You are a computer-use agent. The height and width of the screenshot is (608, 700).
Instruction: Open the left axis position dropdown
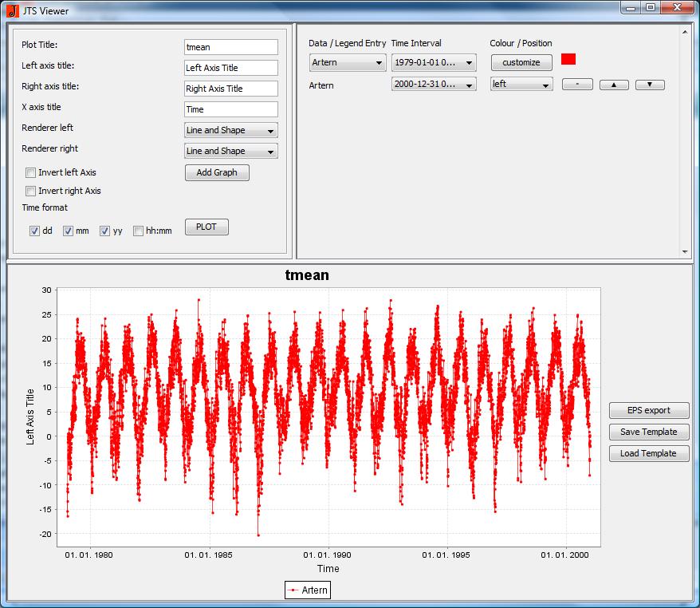click(521, 84)
